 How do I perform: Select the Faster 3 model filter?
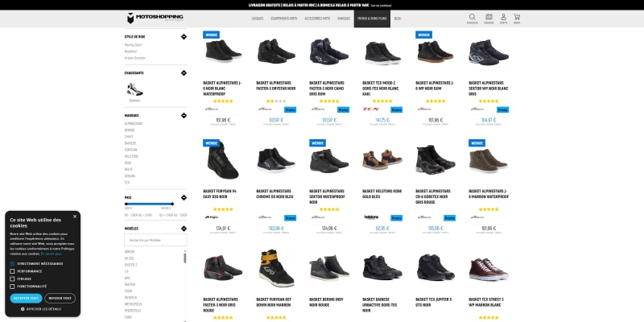[130, 265]
